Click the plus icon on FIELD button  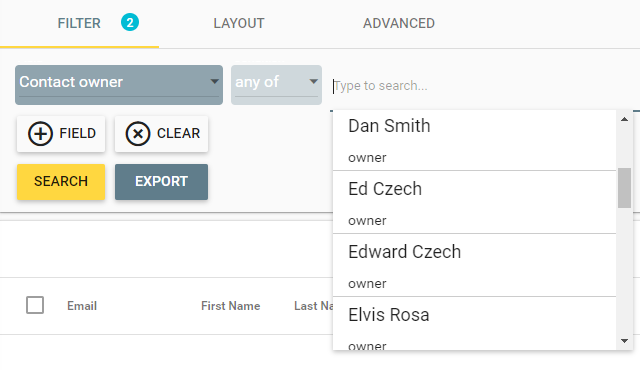coord(40,134)
